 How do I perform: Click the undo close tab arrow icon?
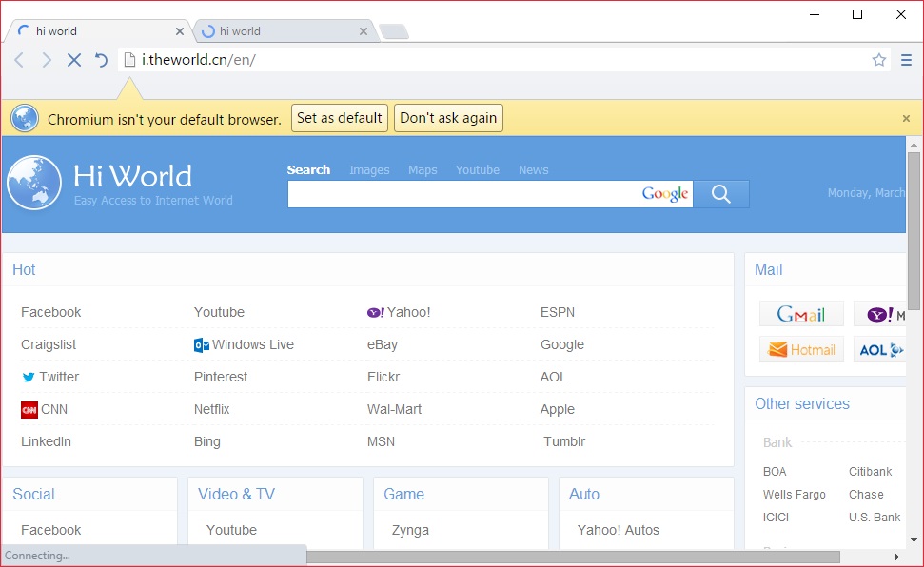(x=102, y=60)
